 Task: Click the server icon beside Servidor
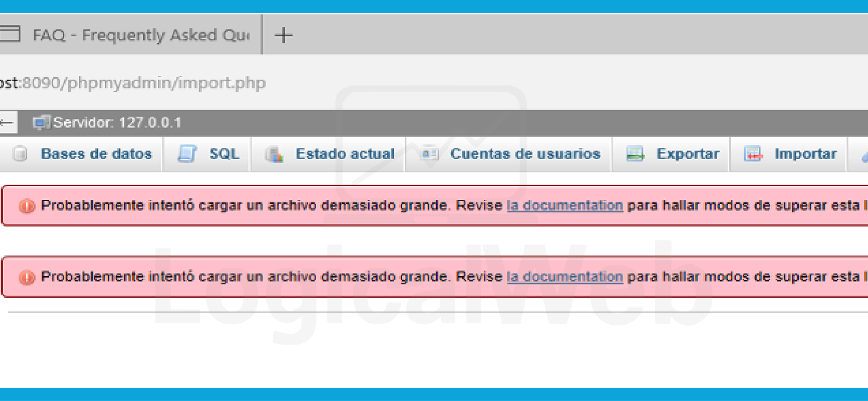(x=41, y=123)
